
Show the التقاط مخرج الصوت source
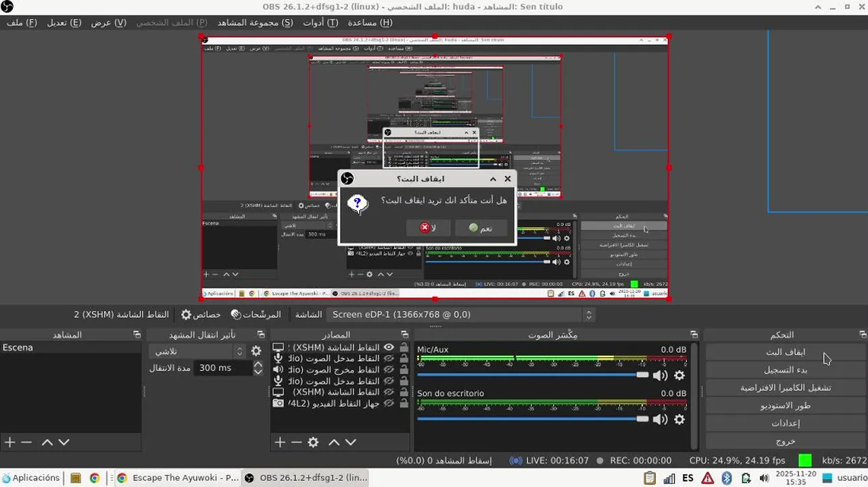[389, 369]
